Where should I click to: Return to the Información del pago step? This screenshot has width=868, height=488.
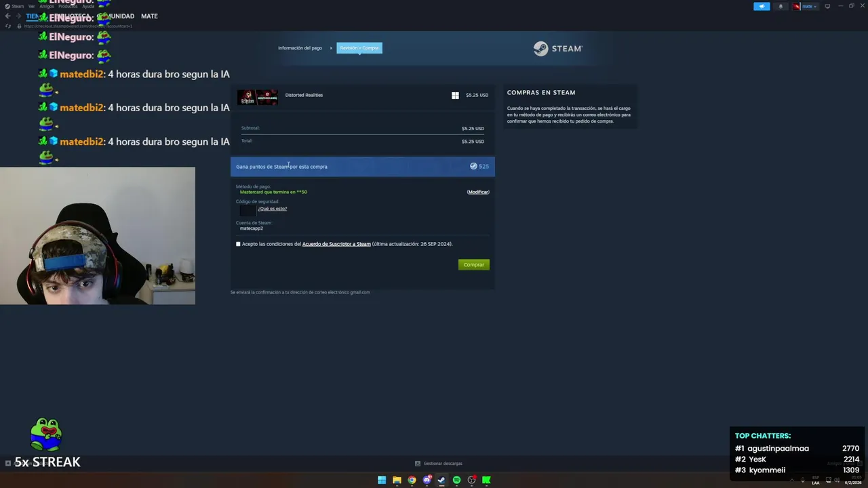[300, 48]
